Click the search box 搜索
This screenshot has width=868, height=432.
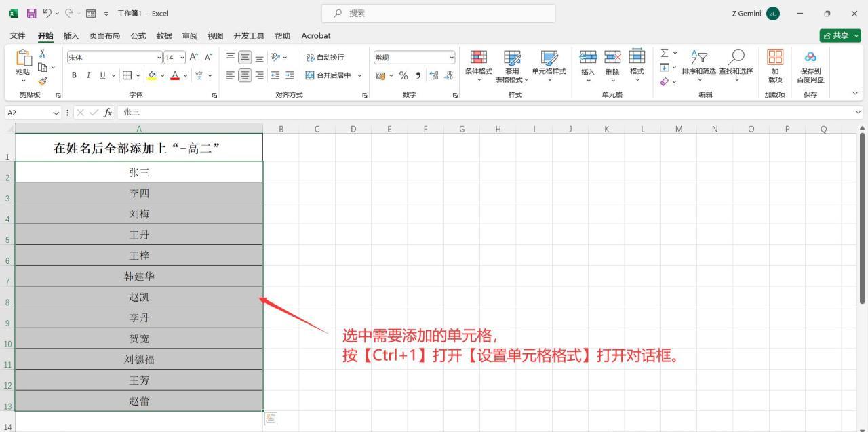point(437,13)
